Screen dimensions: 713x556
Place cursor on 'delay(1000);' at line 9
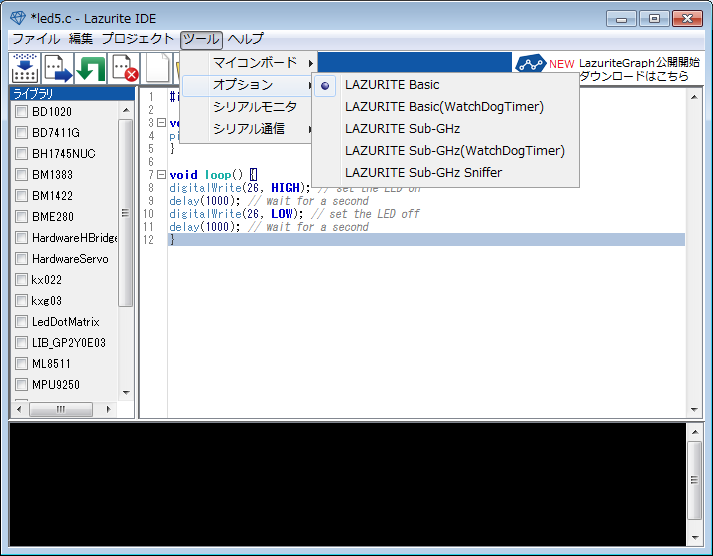[205, 201]
